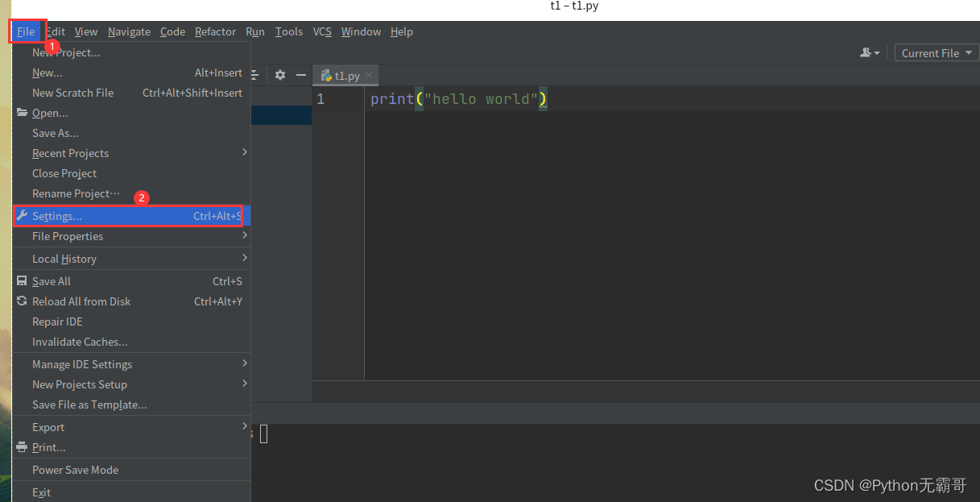Open the File menu

tap(26, 31)
